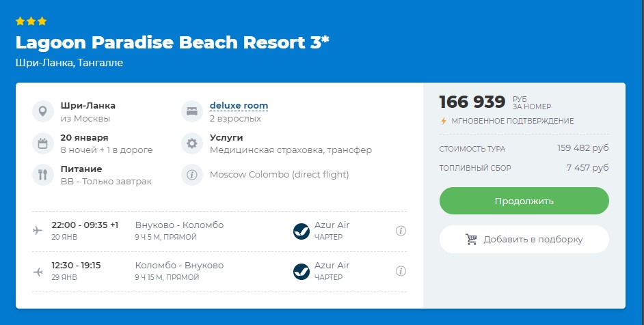Screen dimensions: 644x325
Task: Click the gear icon next to Услуги
Action: [192, 143]
